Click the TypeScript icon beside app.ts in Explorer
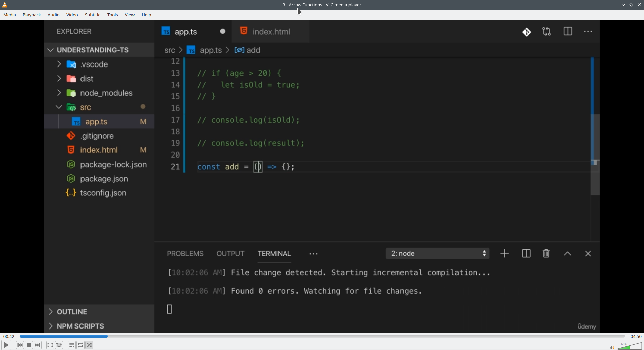 pos(76,122)
